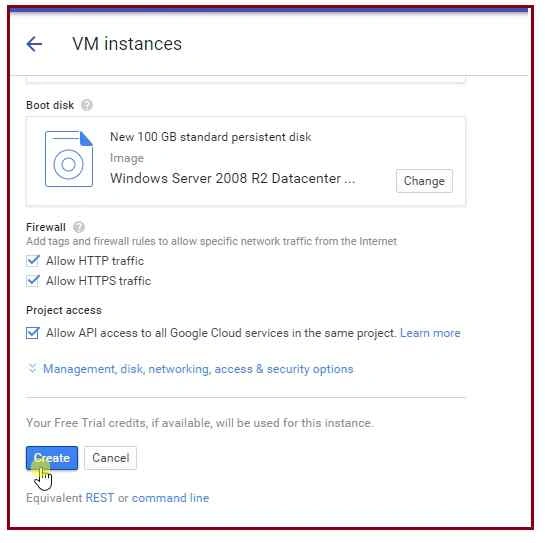Uncheck Allow HTTPS traffic

coord(33,281)
